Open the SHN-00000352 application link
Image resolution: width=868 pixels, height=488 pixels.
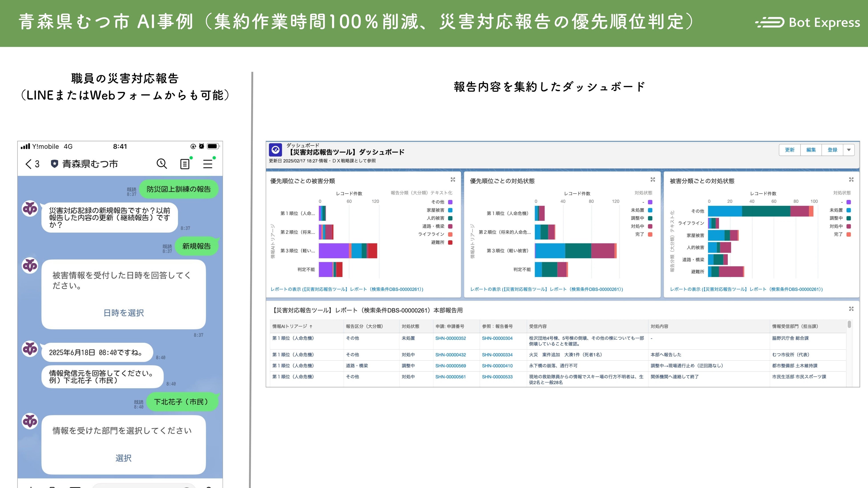coord(450,338)
